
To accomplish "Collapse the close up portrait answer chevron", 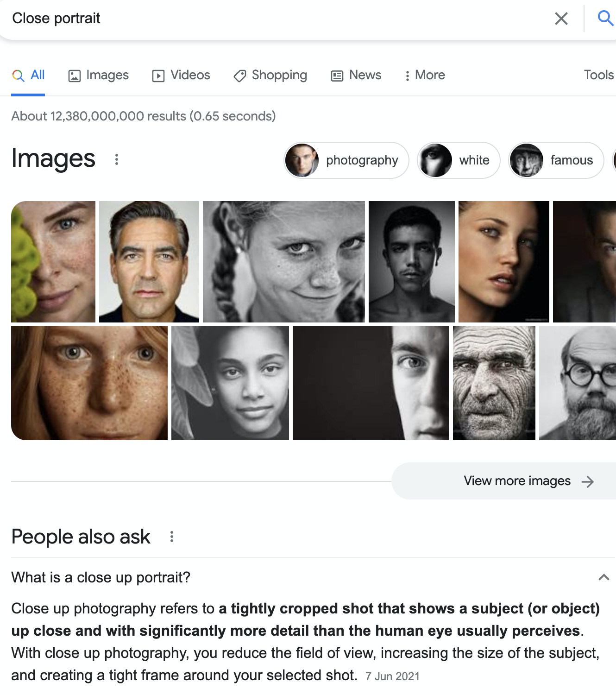I will pyautogui.click(x=603, y=577).
